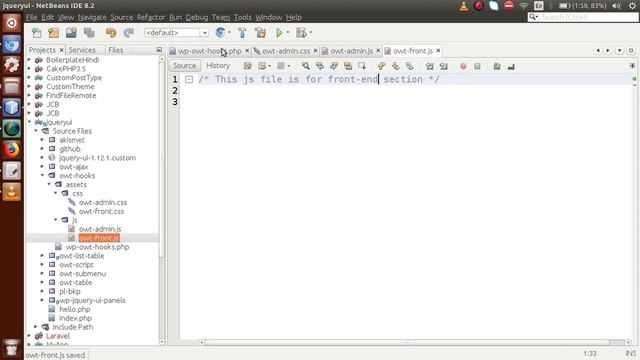Click the Clean and Build icon
This screenshot has width=640, height=360.
260,33
